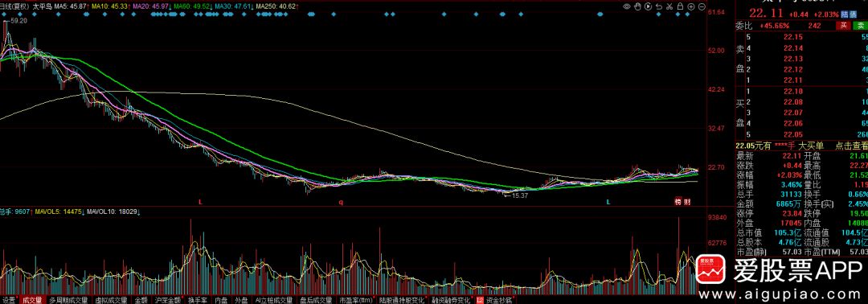
Task: Click the red 买 buy button
Action: [844, 26]
